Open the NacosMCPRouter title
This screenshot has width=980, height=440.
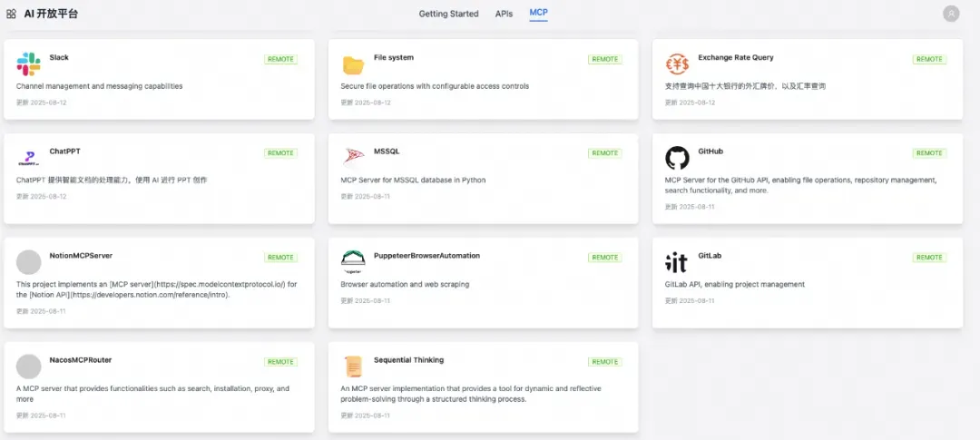pos(81,360)
